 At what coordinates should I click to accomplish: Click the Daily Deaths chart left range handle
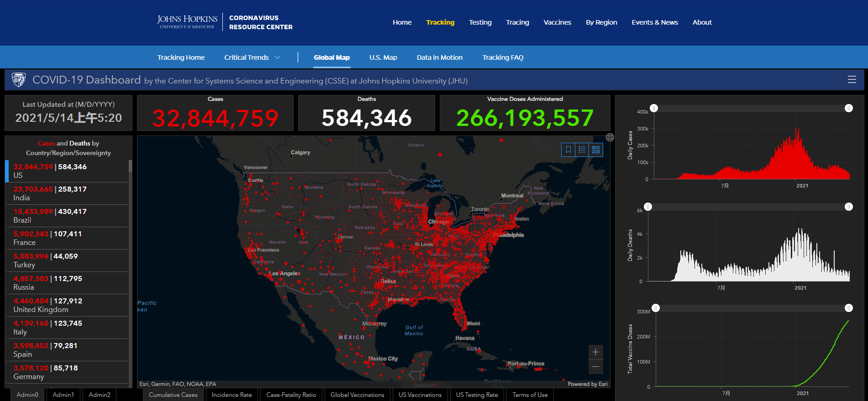(x=648, y=207)
